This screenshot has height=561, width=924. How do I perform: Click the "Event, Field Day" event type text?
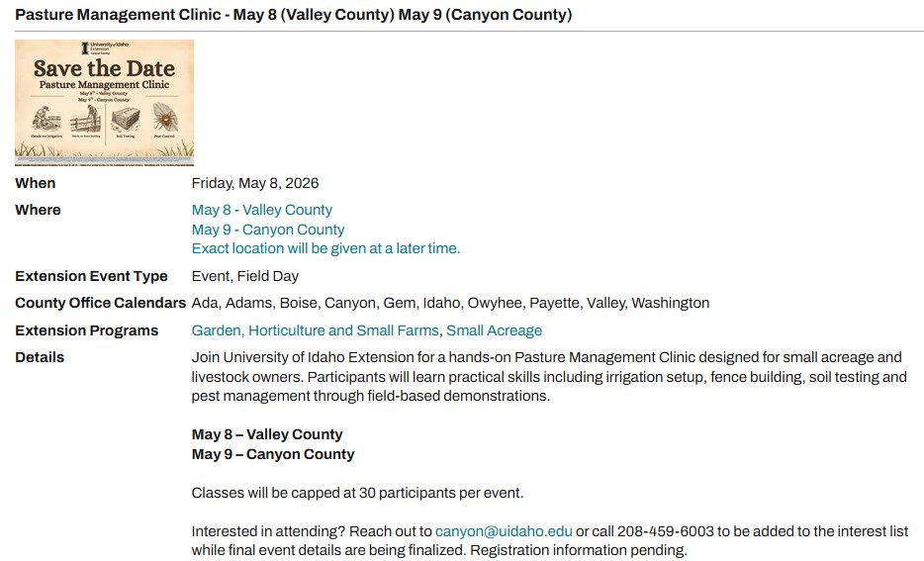pyautogui.click(x=245, y=276)
